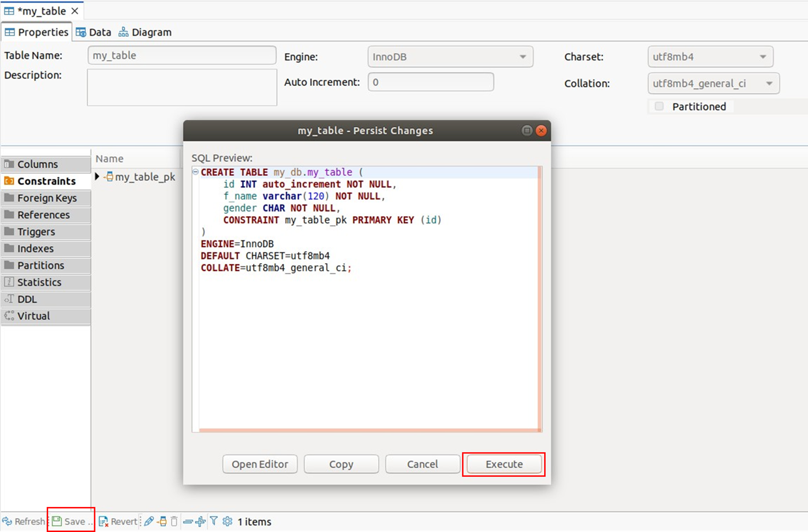Click the DEFAULT CHARSET=utf8mb4 line
The width and height of the screenshot is (808, 532).
[x=265, y=256]
